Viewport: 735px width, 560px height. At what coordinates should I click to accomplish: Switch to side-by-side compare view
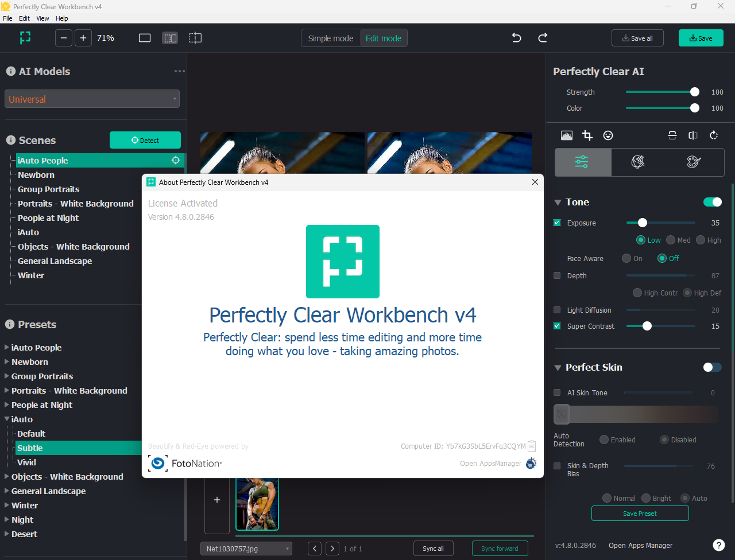tap(170, 38)
